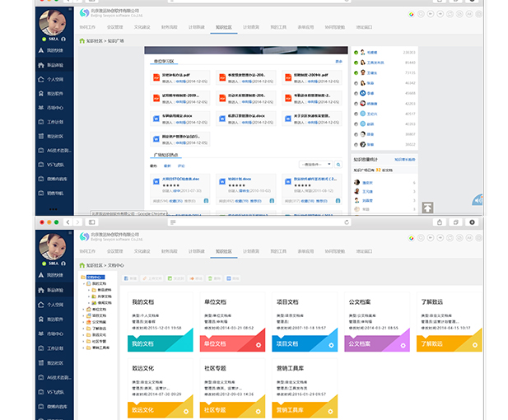
Task: Select 营销工具库 in the document tree
Action: pos(100,348)
